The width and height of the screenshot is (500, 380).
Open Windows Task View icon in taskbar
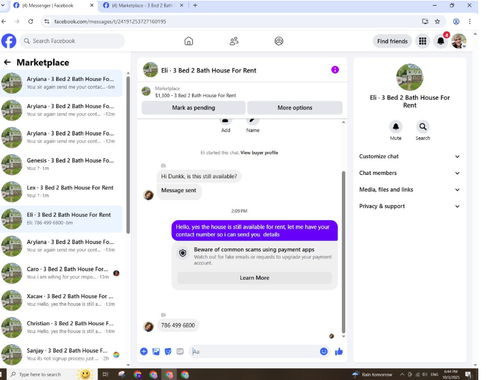coord(105,374)
